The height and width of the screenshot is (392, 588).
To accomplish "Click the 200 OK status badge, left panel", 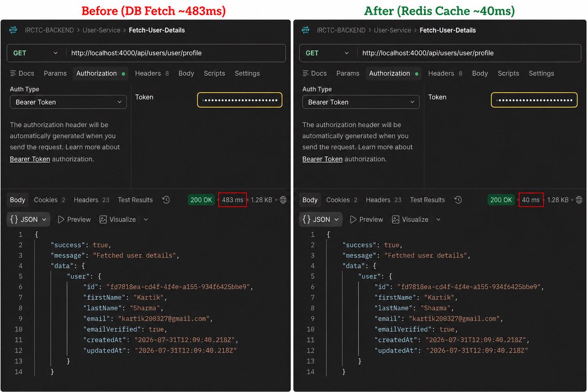I will [x=201, y=200].
